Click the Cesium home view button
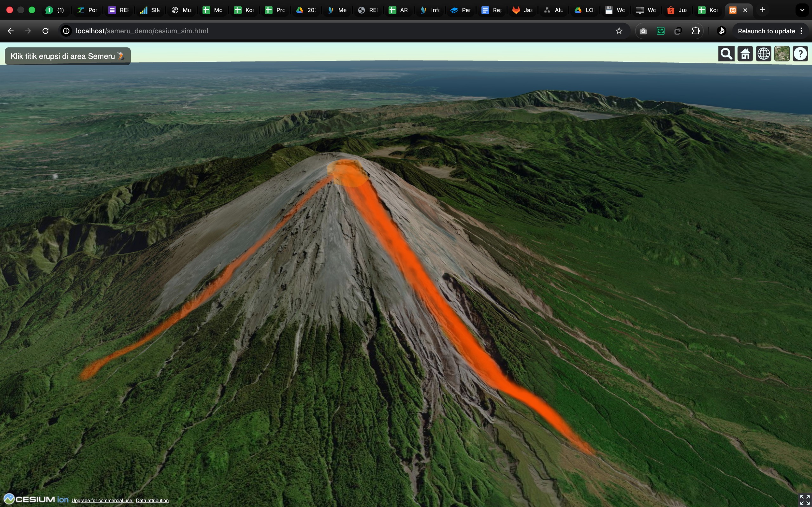The height and width of the screenshot is (507, 812). tap(745, 54)
